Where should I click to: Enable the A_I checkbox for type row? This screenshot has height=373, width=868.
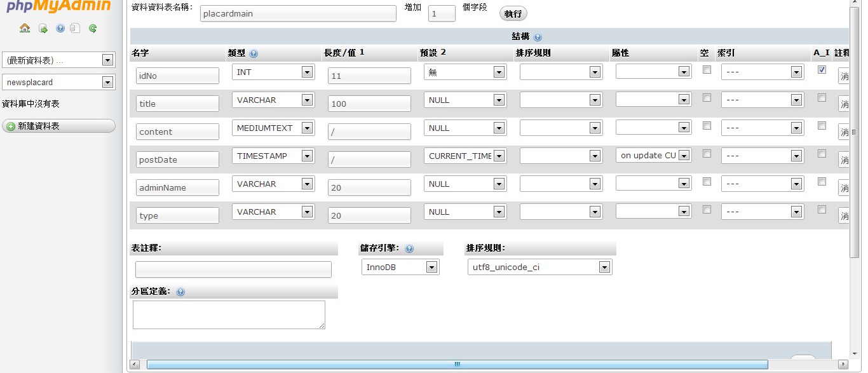coord(822,210)
